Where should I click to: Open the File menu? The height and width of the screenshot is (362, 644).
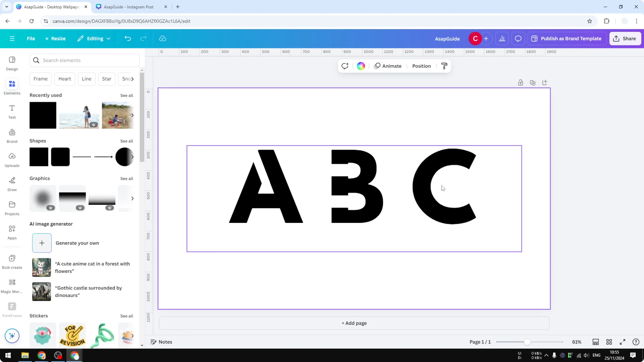(x=31, y=38)
